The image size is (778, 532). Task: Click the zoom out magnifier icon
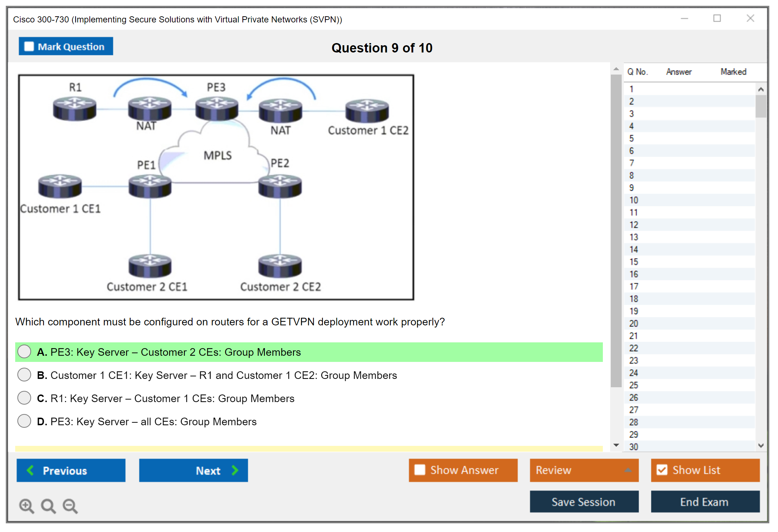click(70, 506)
